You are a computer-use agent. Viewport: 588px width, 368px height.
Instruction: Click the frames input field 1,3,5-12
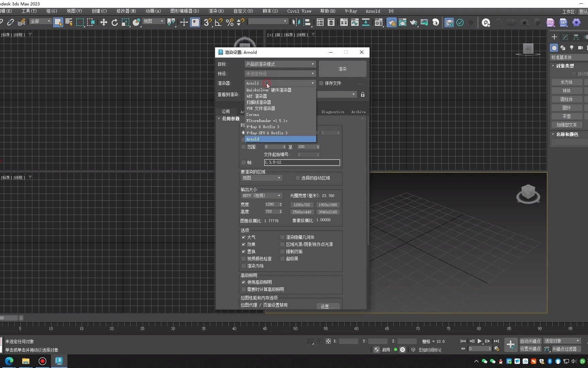click(302, 163)
